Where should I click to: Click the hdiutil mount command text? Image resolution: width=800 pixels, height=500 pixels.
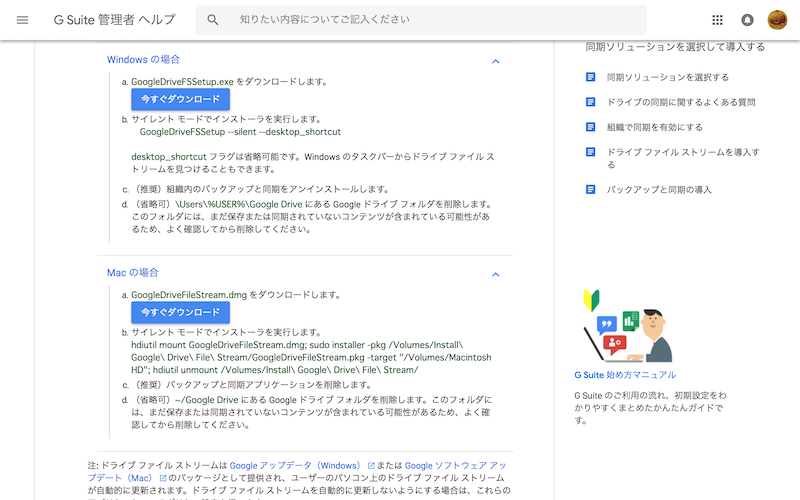pos(311,358)
